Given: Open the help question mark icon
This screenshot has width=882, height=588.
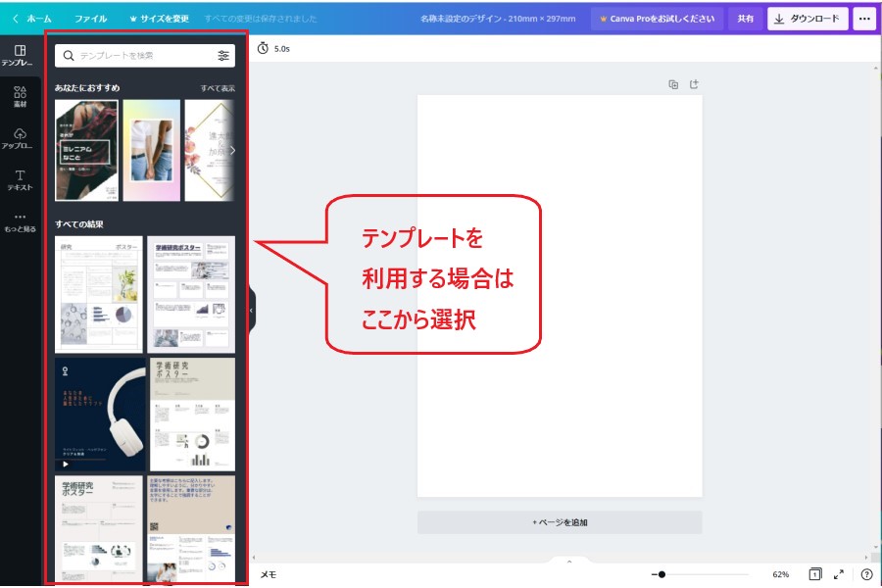Looking at the screenshot, I should [x=866, y=574].
